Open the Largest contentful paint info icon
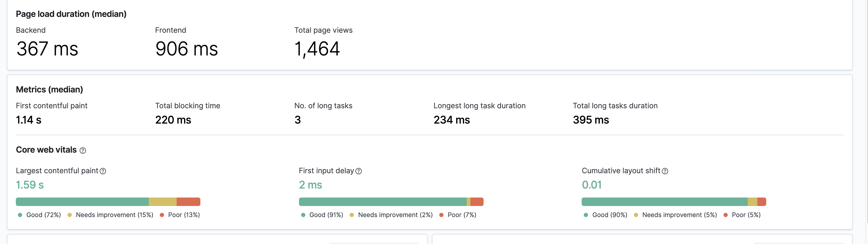This screenshot has width=868, height=244. (103, 171)
